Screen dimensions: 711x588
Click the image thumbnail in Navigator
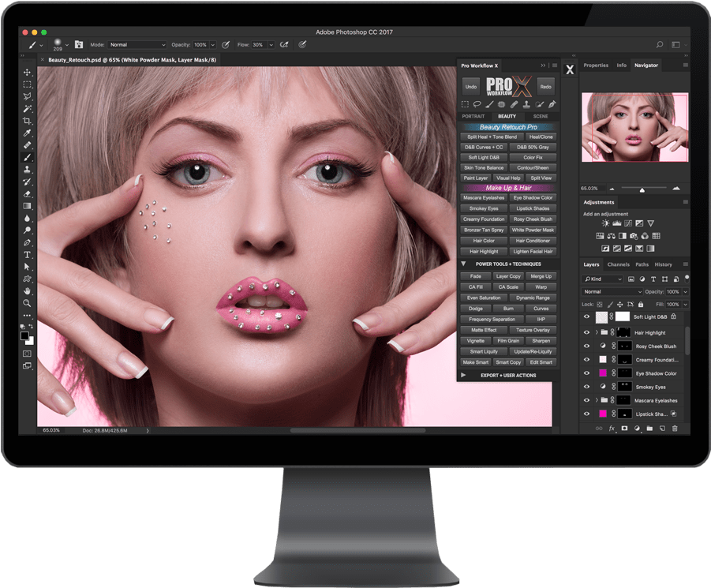tap(634, 127)
